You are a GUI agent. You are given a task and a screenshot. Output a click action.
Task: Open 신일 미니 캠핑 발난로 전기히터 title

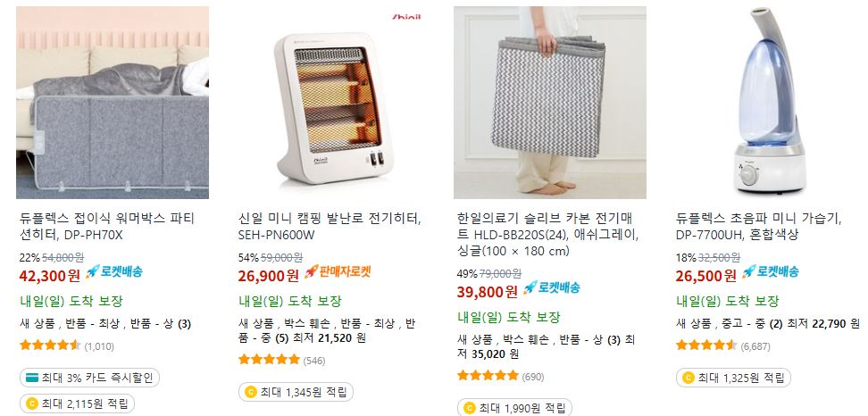[x=330, y=226]
